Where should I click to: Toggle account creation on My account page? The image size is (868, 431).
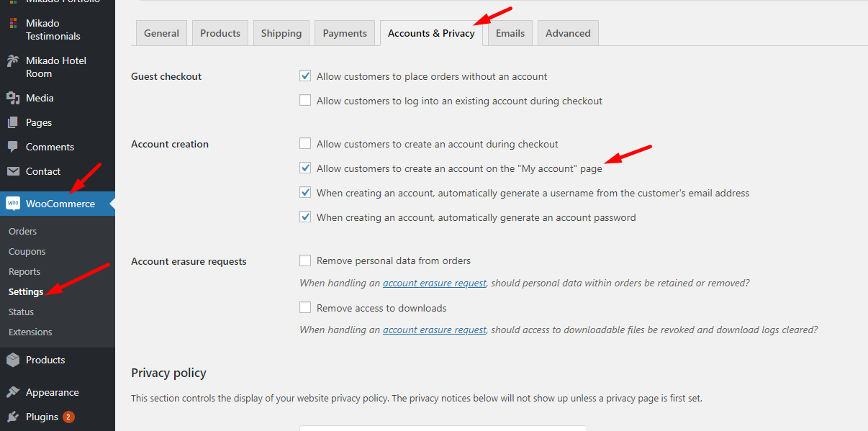[x=305, y=168]
